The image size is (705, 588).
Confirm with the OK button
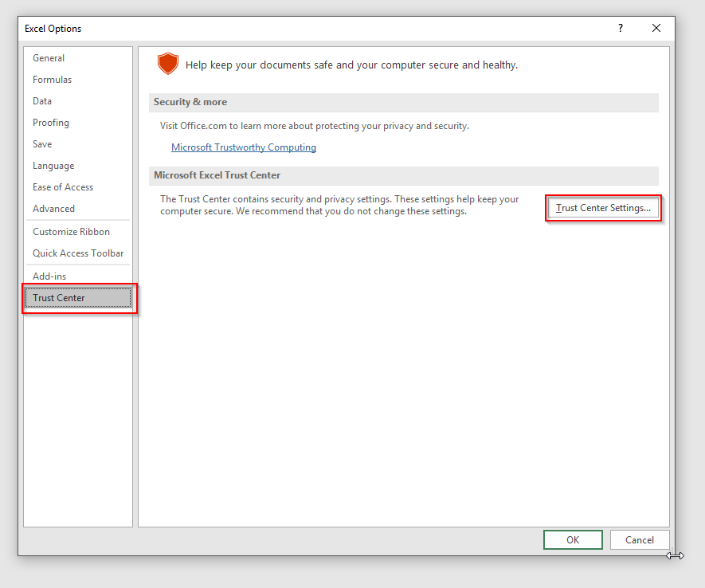click(573, 539)
